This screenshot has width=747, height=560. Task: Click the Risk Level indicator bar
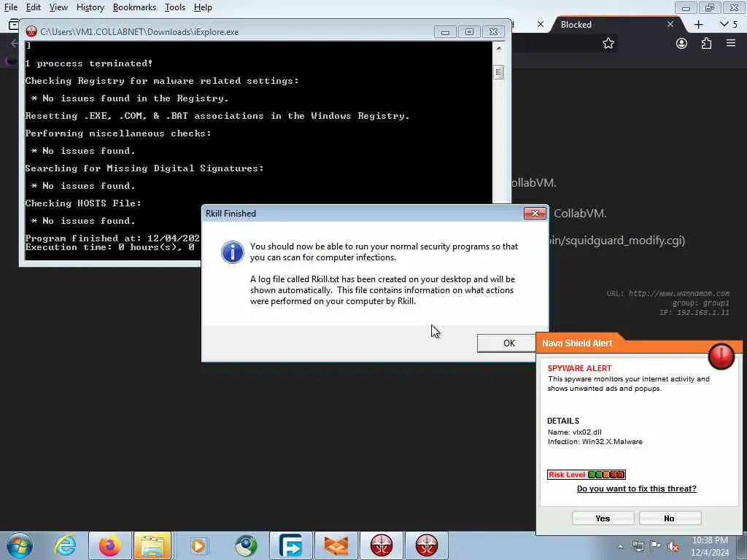click(x=586, y=474)
